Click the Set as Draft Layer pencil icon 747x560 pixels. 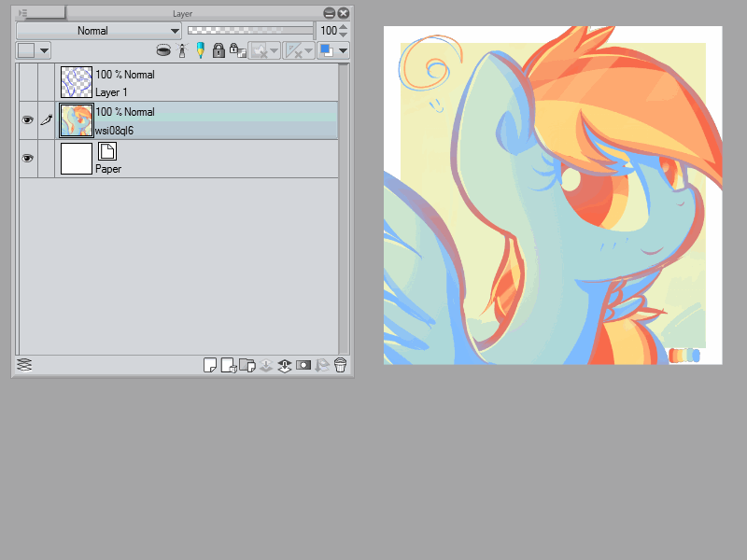pyautogui.click(x=200, y=50)
